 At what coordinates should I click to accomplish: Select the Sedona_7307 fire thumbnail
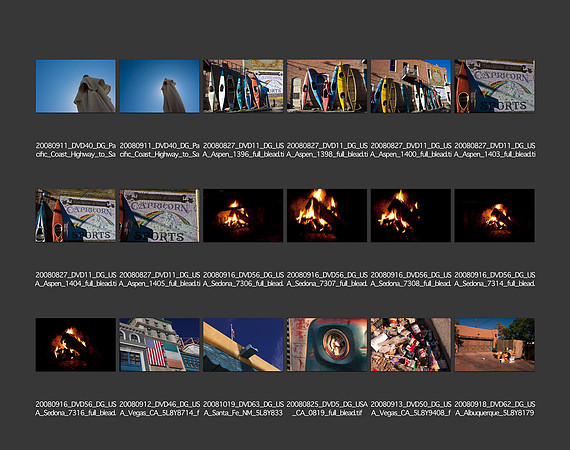[x=327, y=216]
